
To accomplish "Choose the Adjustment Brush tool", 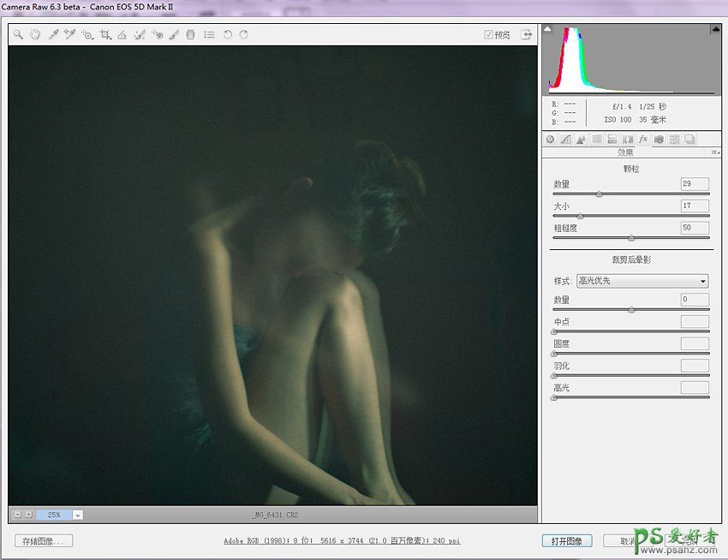I will [x=174, y=35].
